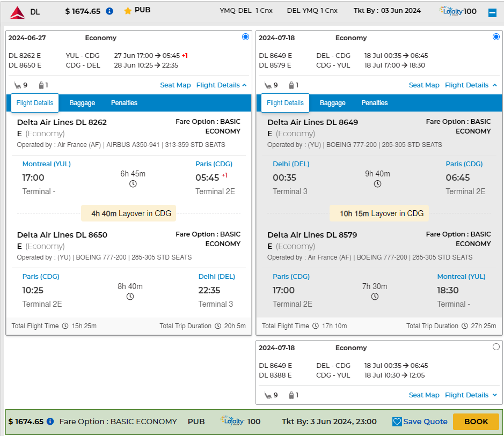Collapse Flight Details for the DL 8579 return
504x436 pixels.
(471, 85)
